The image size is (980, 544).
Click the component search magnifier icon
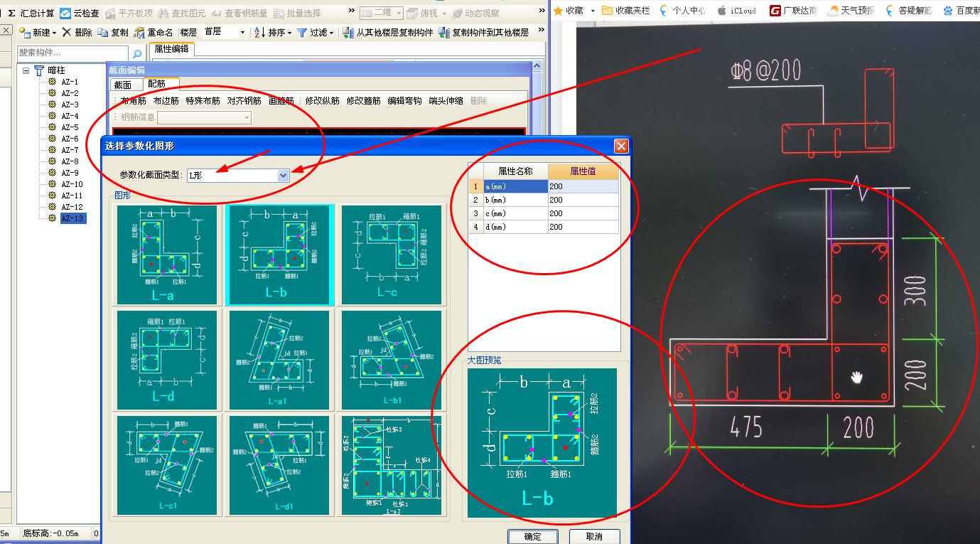tap(136, 53)
